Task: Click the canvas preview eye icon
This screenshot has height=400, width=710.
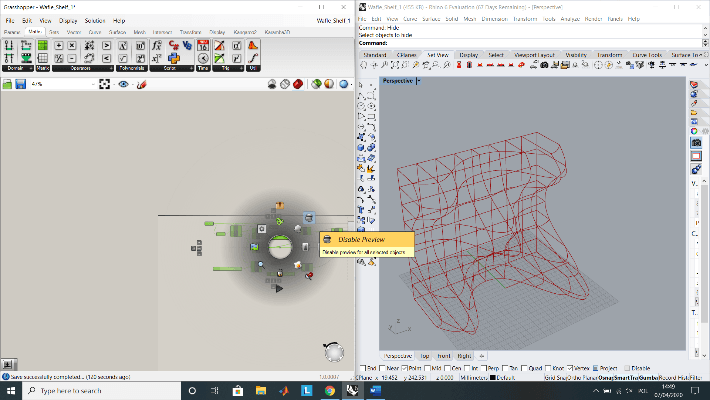Action: click(124, 84)
